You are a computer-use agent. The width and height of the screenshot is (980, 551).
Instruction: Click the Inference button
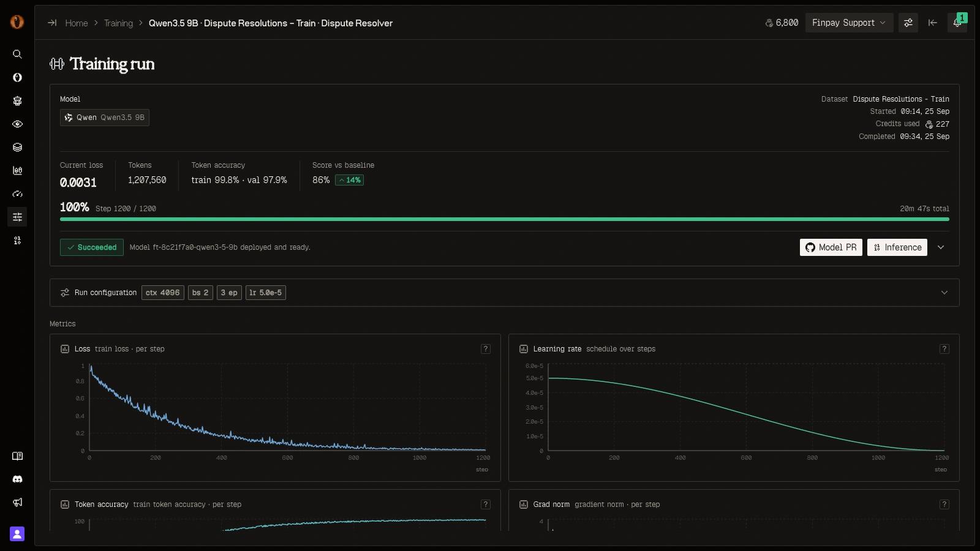click(897, 247)
